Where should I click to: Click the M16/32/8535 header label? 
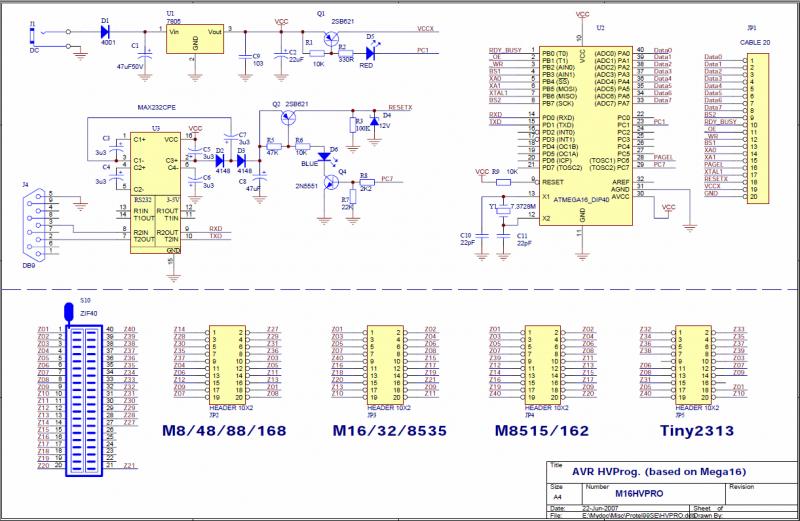coord(391,430)
